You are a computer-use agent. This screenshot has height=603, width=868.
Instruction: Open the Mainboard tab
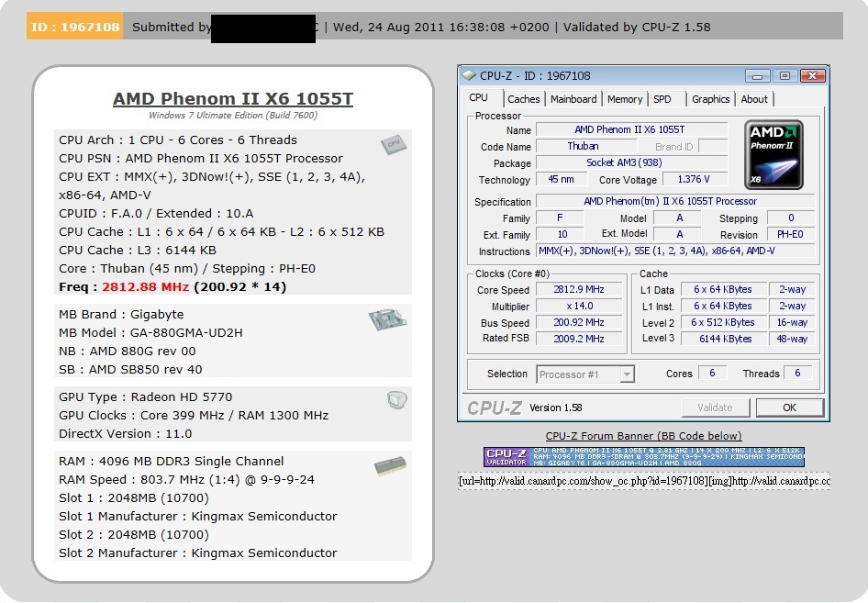point(573,99)
